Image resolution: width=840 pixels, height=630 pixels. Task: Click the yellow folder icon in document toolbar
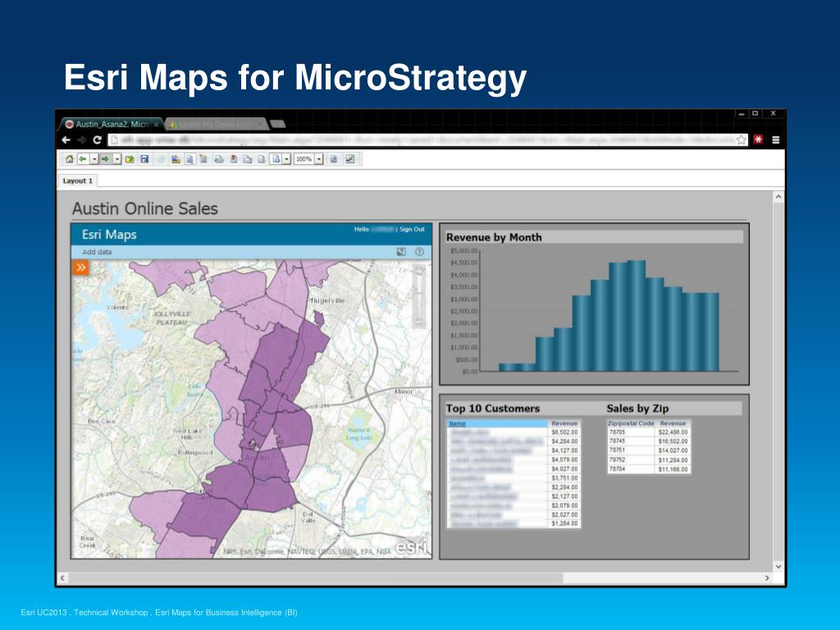tap(130, 159)
